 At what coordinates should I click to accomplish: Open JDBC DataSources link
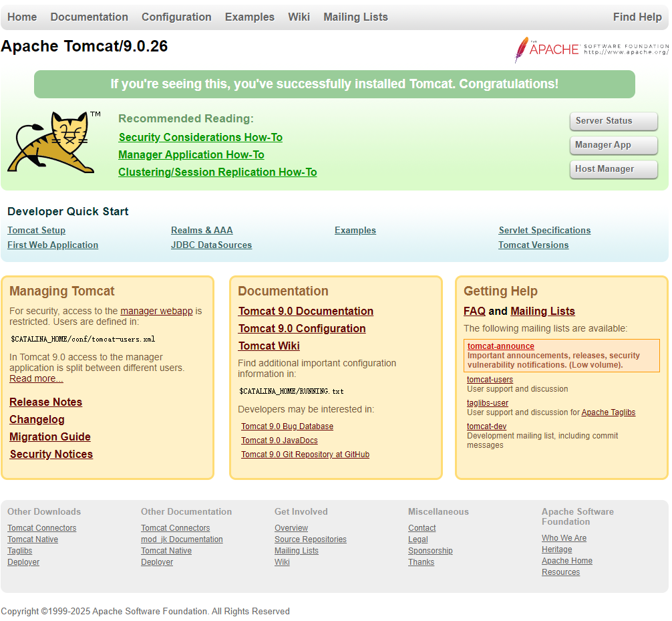211,245
